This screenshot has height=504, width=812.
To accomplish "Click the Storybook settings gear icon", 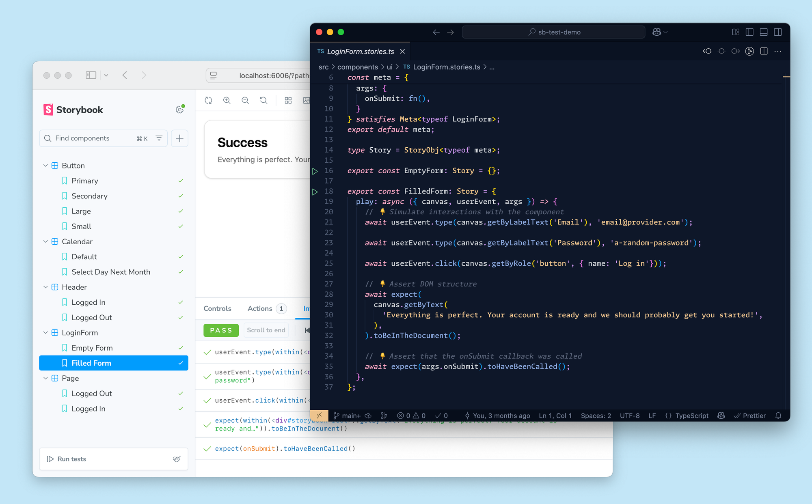I will [179, 110].
